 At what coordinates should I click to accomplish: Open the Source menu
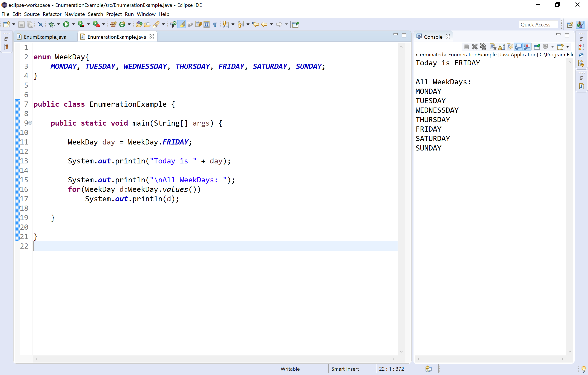click(32, 14)
